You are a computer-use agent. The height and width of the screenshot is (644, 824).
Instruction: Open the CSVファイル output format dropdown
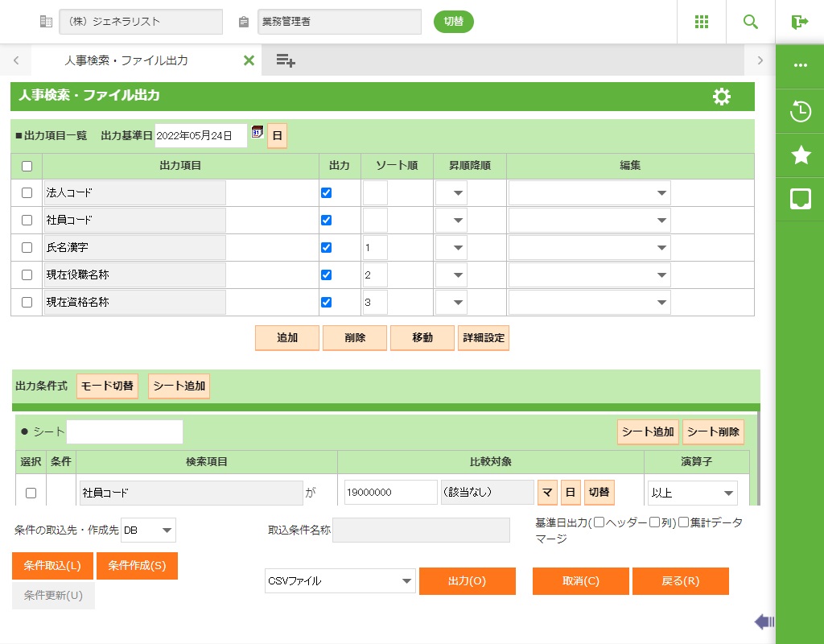(340, 580)
